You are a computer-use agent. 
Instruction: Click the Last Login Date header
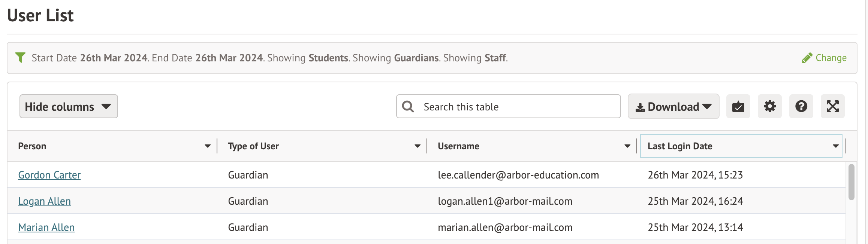tap(680, 146)
